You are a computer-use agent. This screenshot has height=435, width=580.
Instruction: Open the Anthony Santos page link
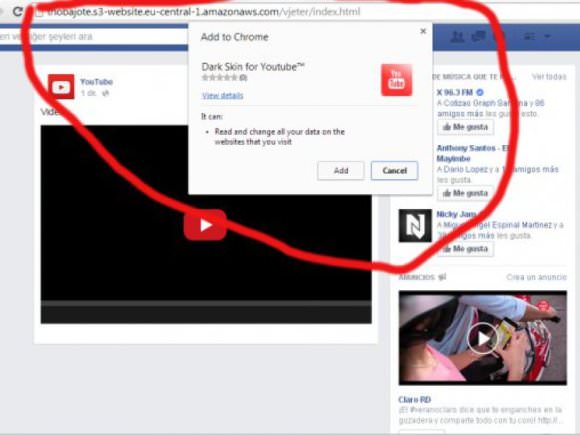(473, 153)
